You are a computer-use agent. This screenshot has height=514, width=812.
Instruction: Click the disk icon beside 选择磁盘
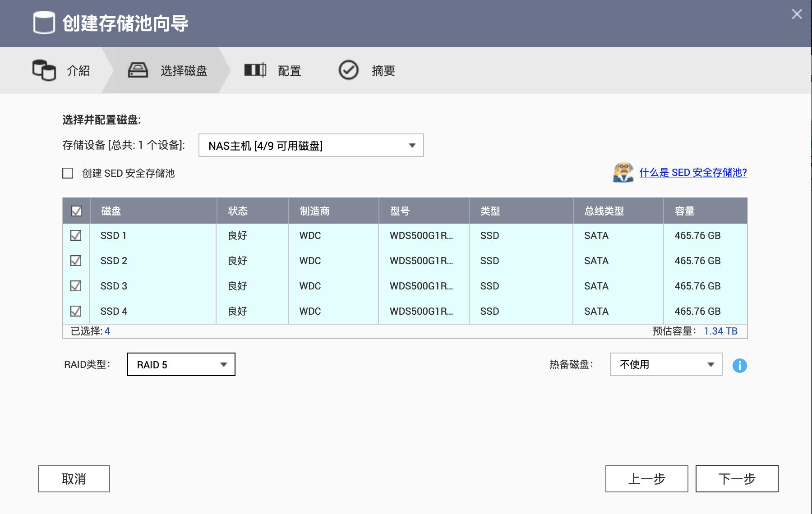coord(138,70)
